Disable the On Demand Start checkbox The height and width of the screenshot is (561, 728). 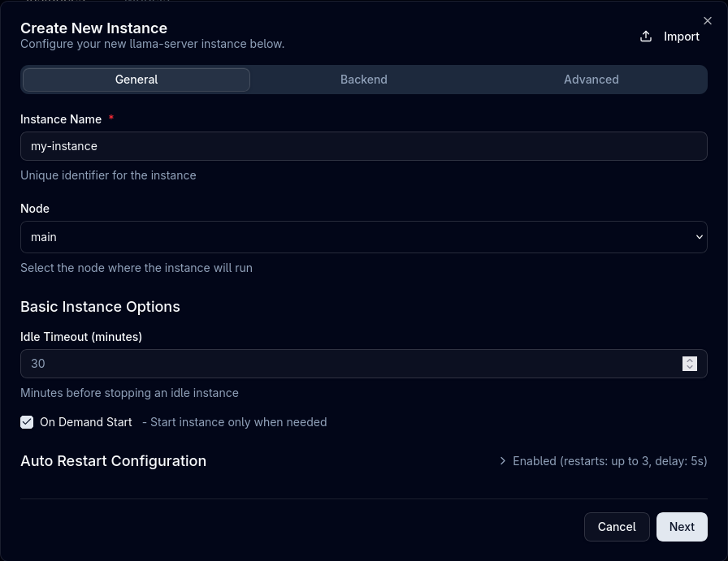[x=27, y=422]
